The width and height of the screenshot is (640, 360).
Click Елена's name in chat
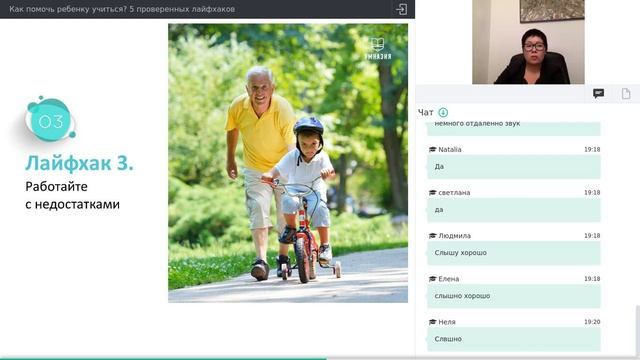pyautogui.click(x=449, y=279)
